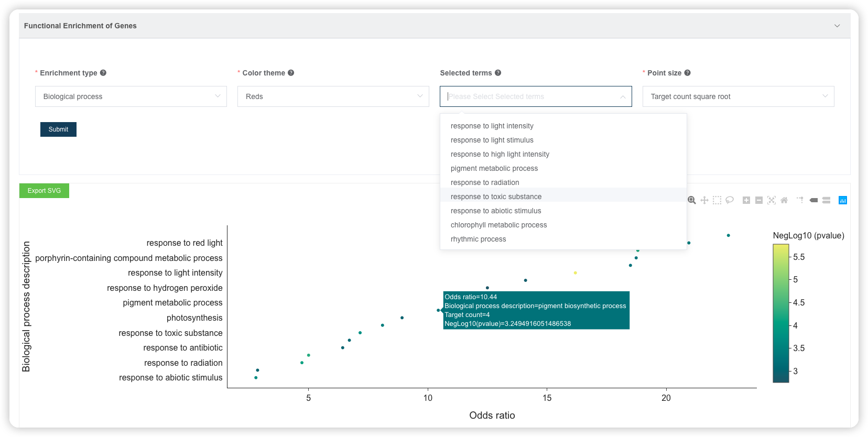Open the Point size dropdown
The height and width of the screenshot is (437, 868).
(x=738, y=96)
